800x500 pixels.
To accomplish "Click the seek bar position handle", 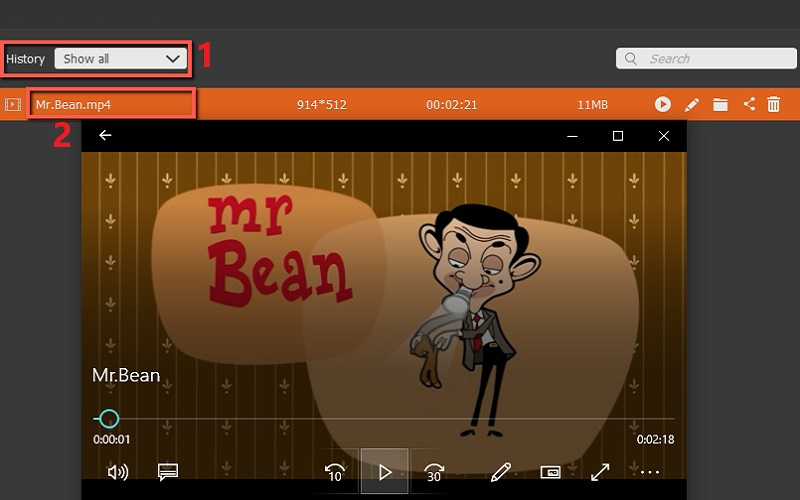I will [x=109, y=419].
